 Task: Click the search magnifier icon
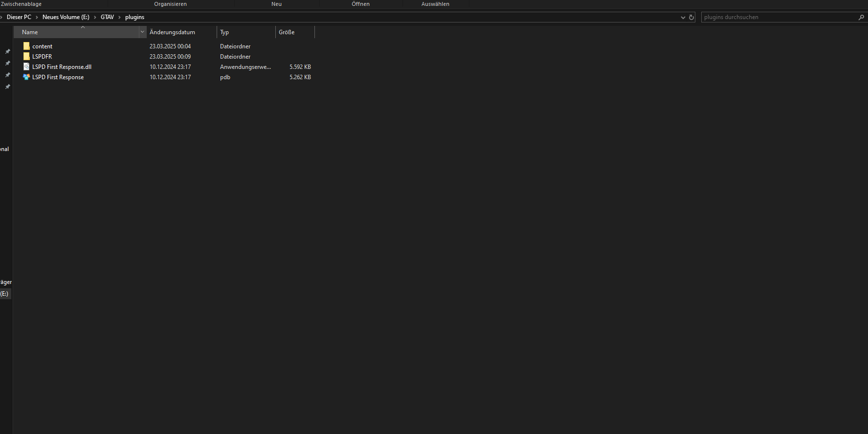pyautogui.click(x=861, y=17)
